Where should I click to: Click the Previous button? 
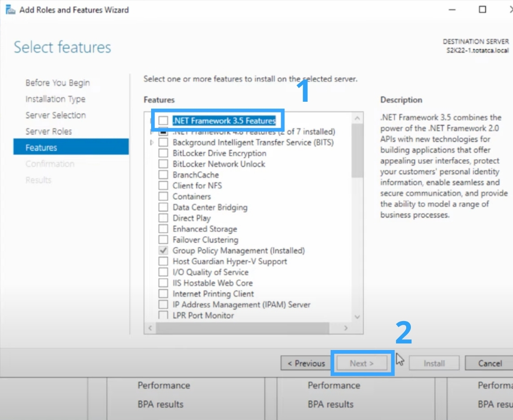pos(306,364)
